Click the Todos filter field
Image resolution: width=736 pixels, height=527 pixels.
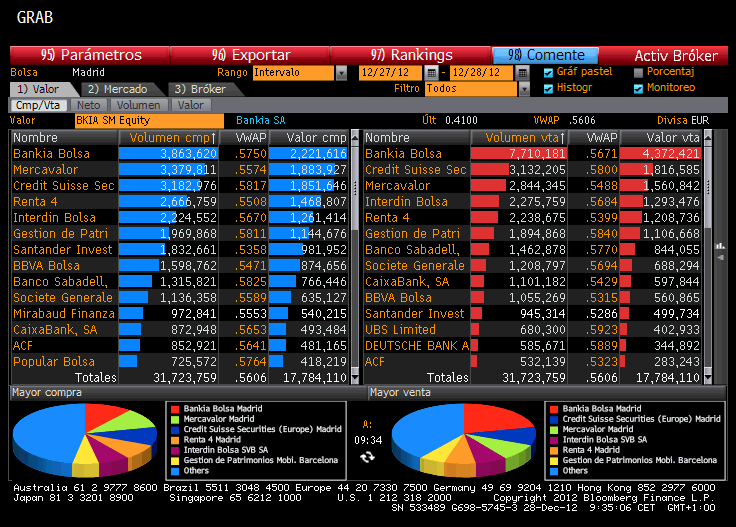click(x=471, y=89)
